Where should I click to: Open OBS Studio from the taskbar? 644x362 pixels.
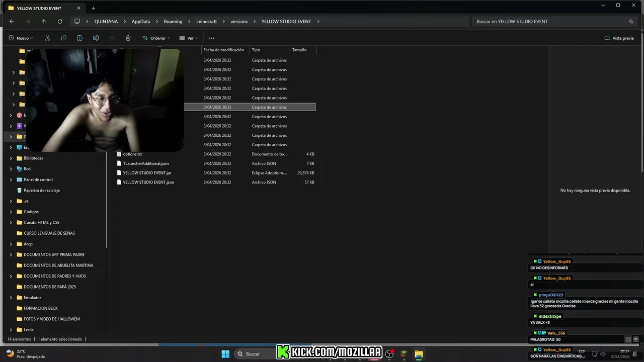click(x=389, y=354)
